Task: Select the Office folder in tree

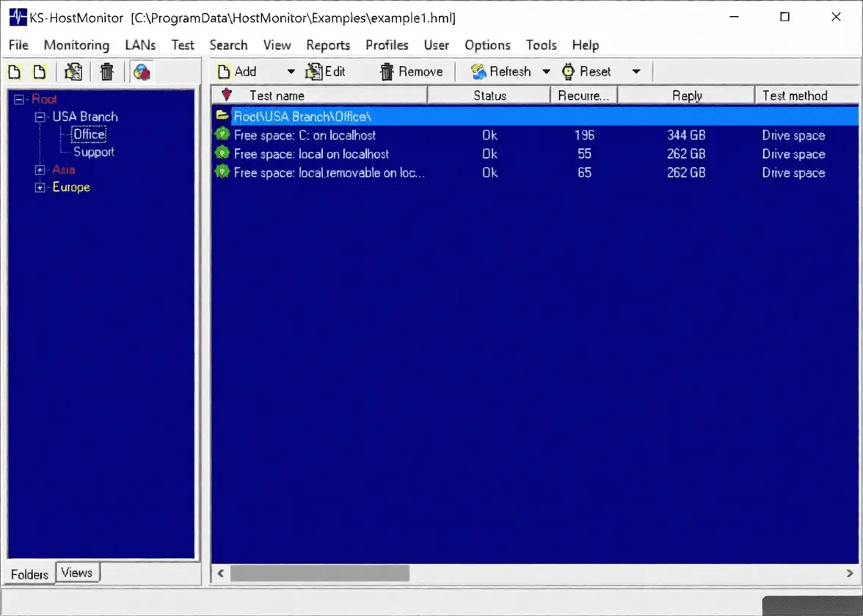Action: [x=89, y=134]
